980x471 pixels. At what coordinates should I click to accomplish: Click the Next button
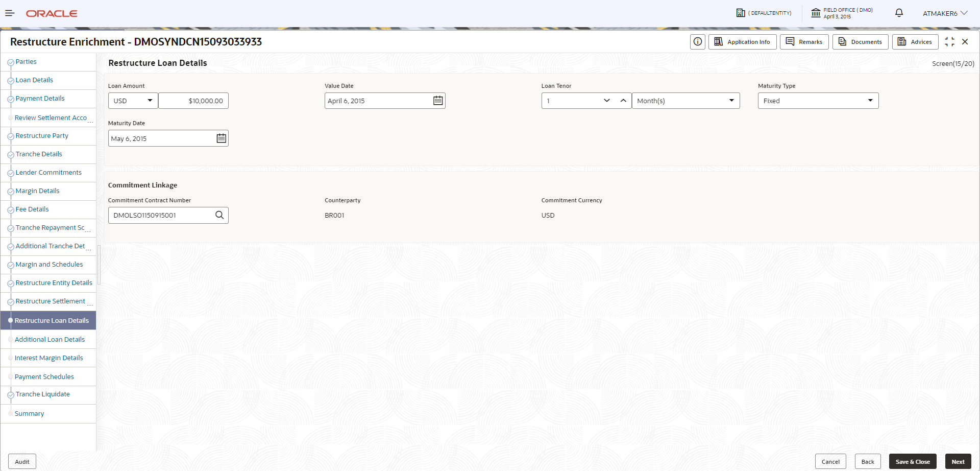(958, 462)
